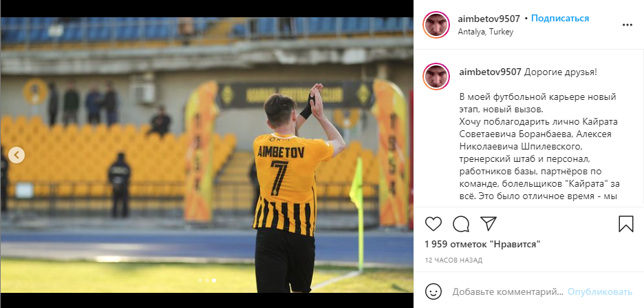Like the post with the heart icon
Image resolution: width=644 pixels, height=308 pixels.
pyautogui.click(x=433, y=224)
